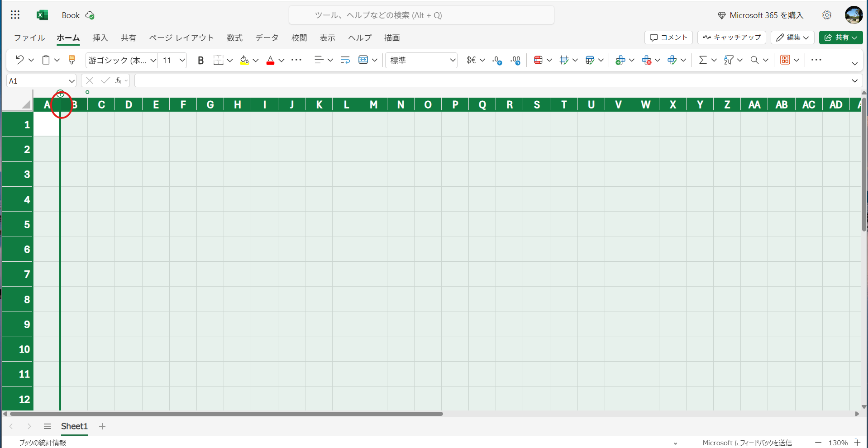Click Format as Table icon
This screenshot has height=448, width=868.
pos(590,60)
